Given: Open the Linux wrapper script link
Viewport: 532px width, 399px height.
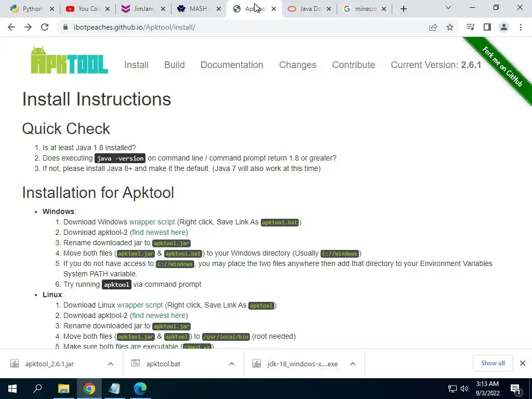Looking at the screenshot, I should tap(140, 305).
